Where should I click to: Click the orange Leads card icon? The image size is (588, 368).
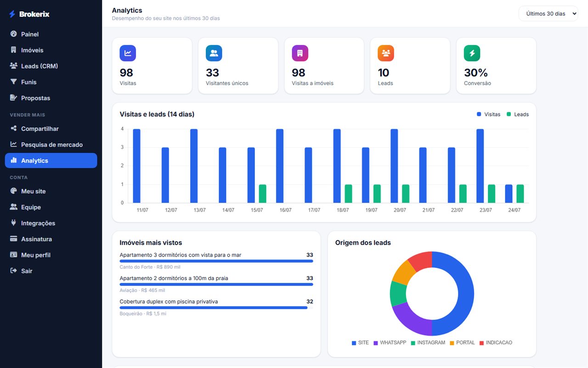coord(386,53)
